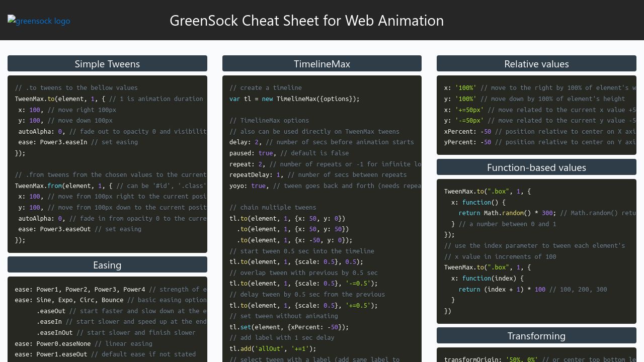
Task: Click the 'repeatDelay: 1' option line
Action: pos(318,174)
